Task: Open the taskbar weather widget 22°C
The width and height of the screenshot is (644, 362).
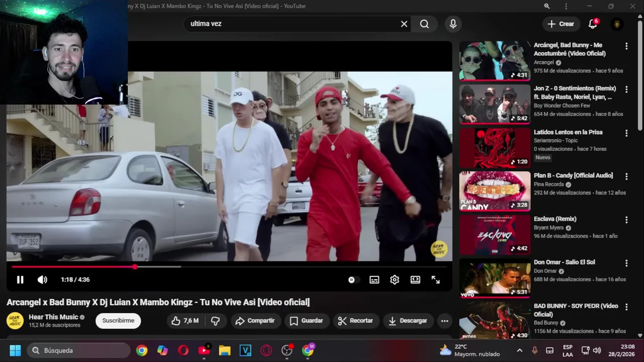Action: [470, 350]
